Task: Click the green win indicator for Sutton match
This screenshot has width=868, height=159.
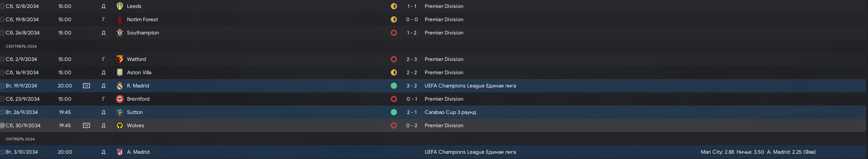Action: coord(394,112)
